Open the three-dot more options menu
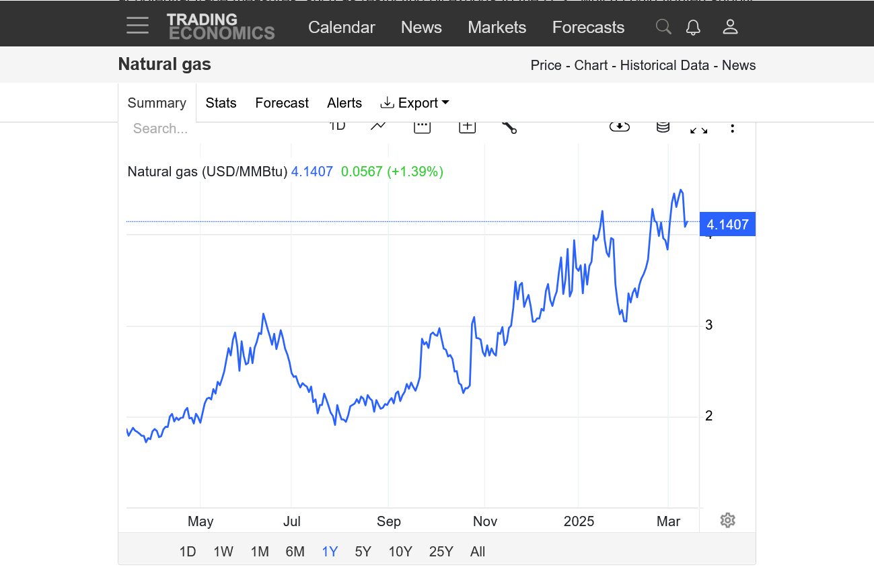The width and height of the screenshot is (874, 588). click(733, 128)
